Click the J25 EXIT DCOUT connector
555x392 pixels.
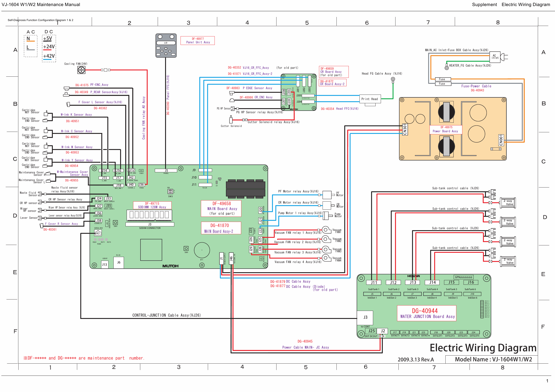371,331
